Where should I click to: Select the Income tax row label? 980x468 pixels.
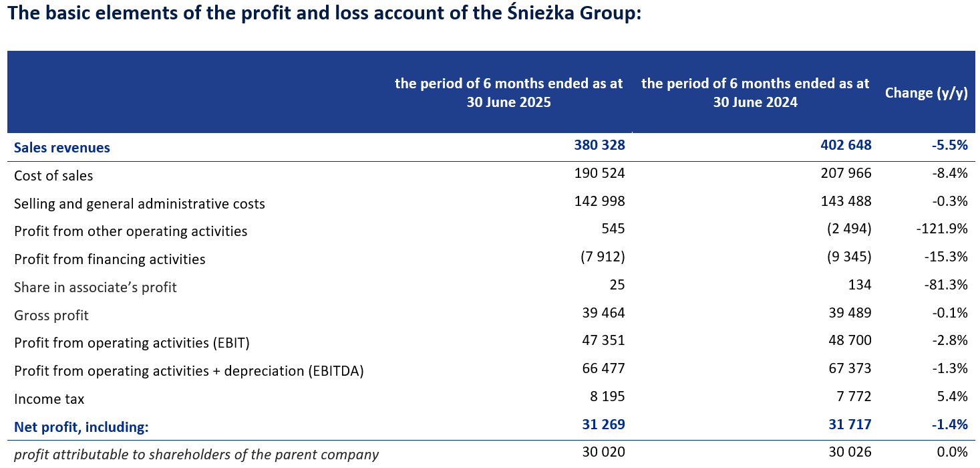[x=49, y=399]
